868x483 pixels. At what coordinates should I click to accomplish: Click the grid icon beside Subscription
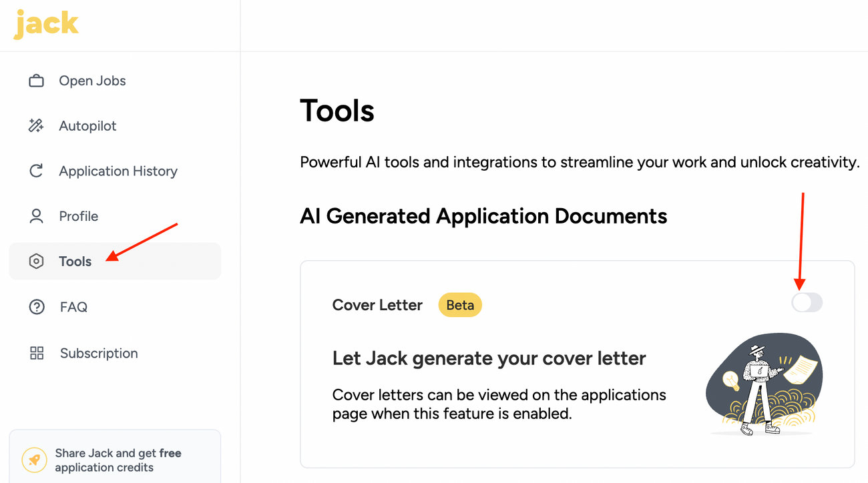(37, 353)
